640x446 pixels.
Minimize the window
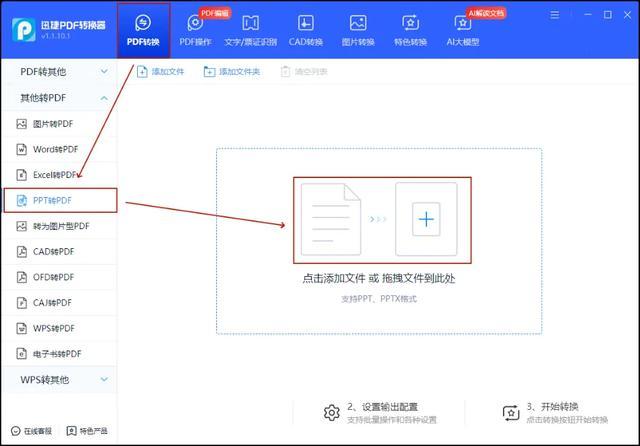click(588, 15)
